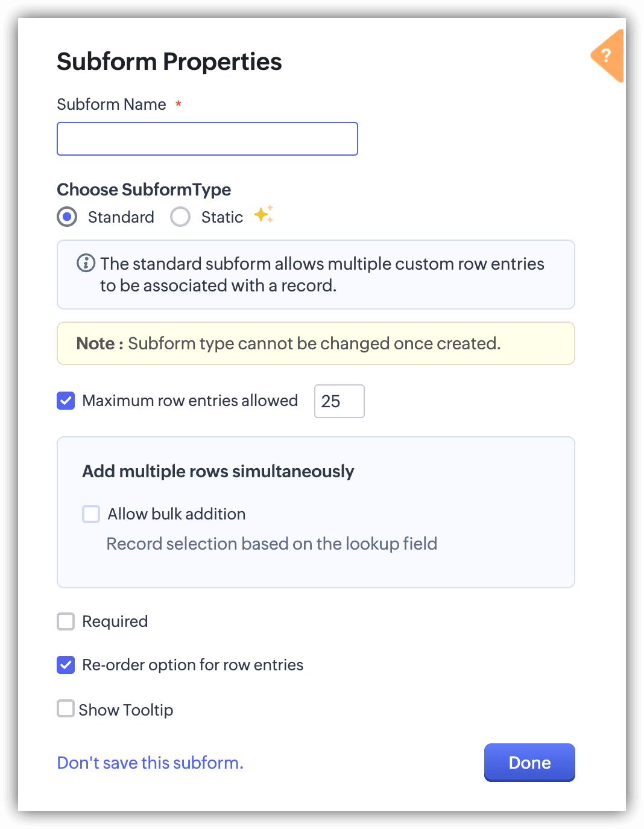Screen dimensions: 644x829
Task: Click the yellow Note about subform type
Action: click(315, 343)
